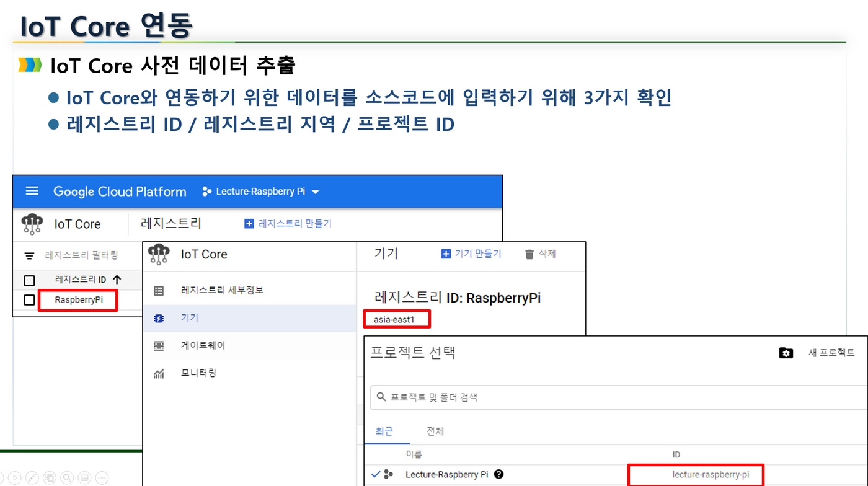The width and height of the screenshot is (868, 486).
Task: Click the next slide play control
Action: pyautogui.click(x=14, y=478)
